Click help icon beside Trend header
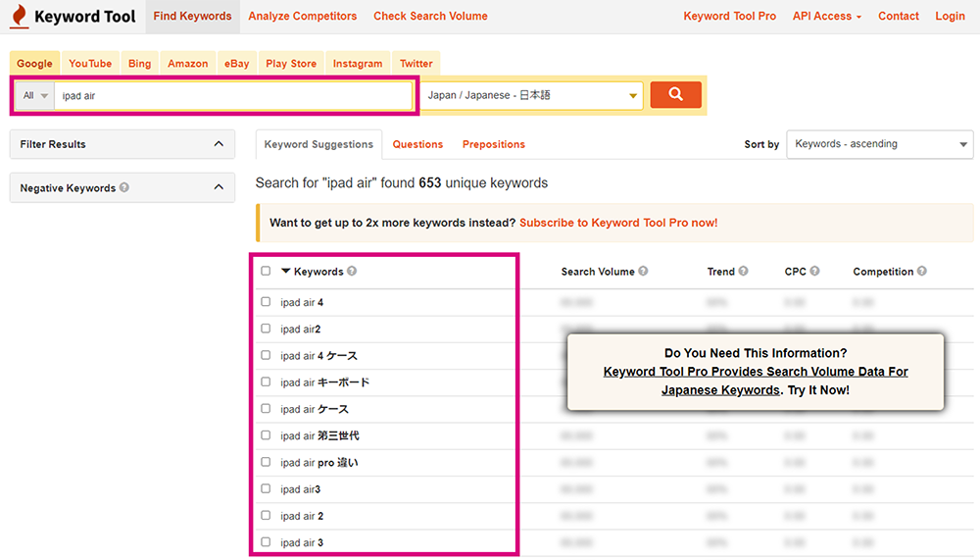The width and height of the screenshot is (980, 560). 743,271
